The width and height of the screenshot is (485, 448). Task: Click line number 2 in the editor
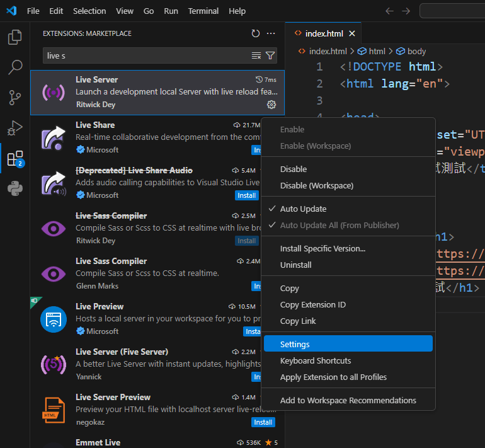click(319, 84)
